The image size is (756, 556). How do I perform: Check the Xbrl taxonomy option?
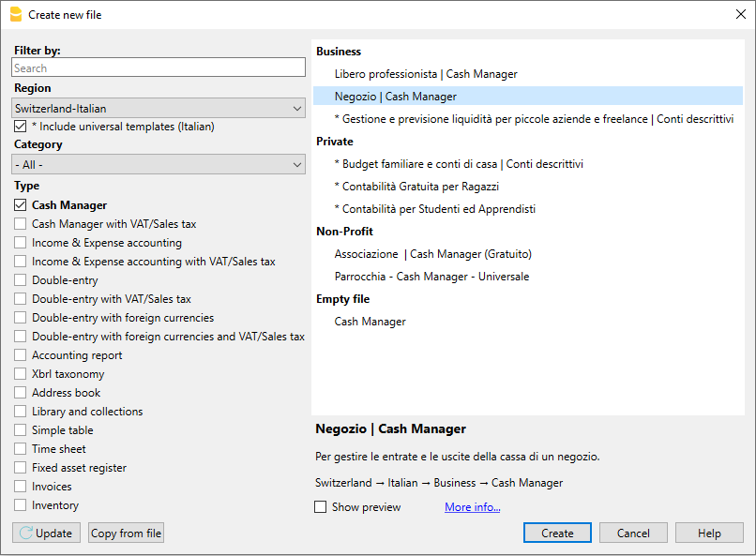pyautogui.click(x=21, y=374)
